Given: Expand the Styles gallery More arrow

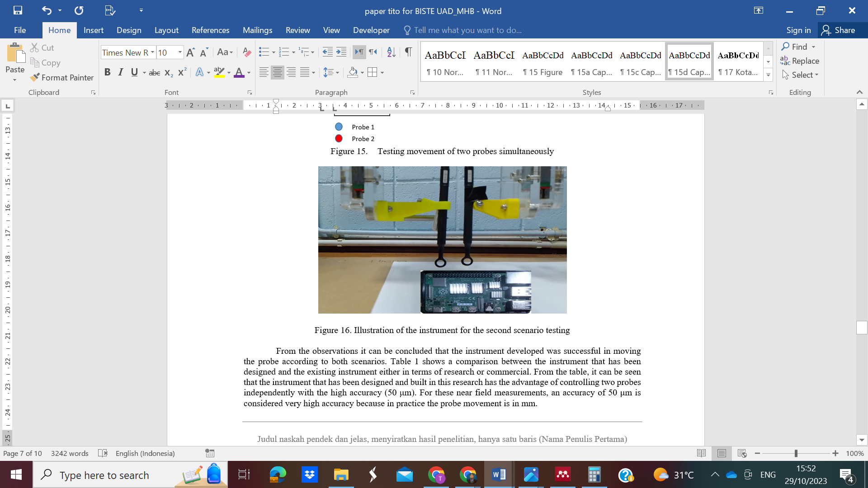Looking at the screenshot, I should (x=768, y=75).
